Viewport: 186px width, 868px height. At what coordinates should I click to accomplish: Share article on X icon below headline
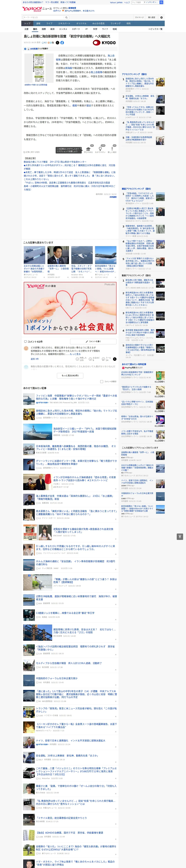click(x=57, y=43)
